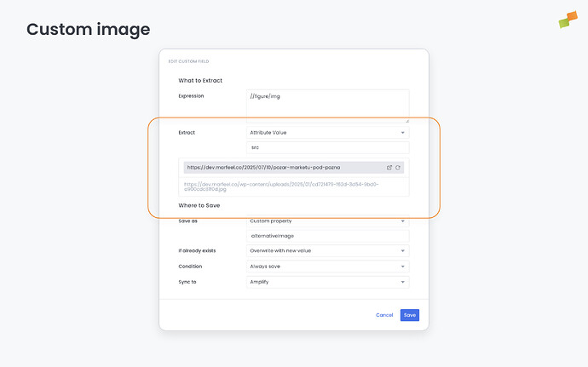This screenshot has width=588, height=367.
Task: Click the alternativeImage property name field
Action: pyautogui.click(x=327, y=237)
